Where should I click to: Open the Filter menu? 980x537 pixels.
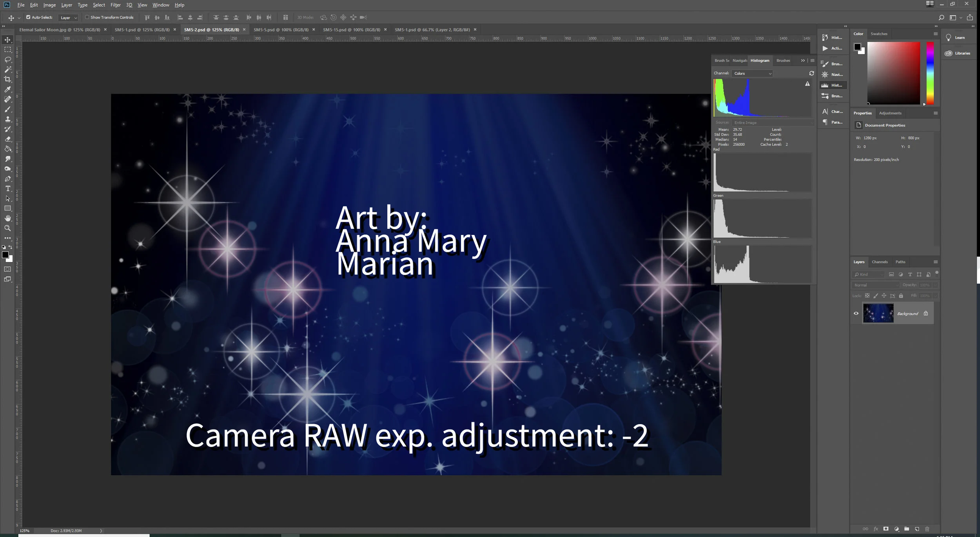115,5
